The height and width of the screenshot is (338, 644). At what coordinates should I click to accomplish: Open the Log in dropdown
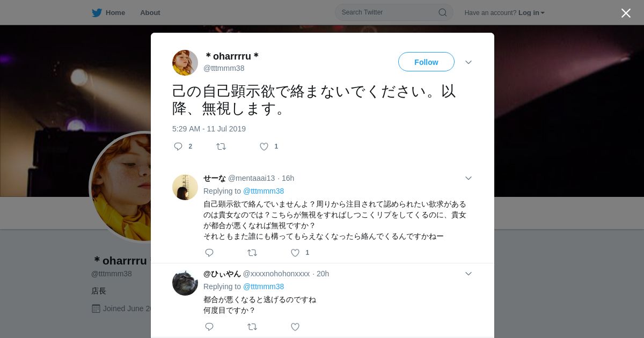531,13
